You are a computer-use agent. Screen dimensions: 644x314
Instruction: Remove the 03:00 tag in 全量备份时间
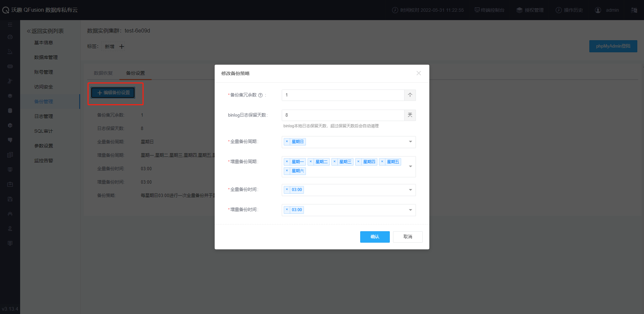(x=287, y=190)
